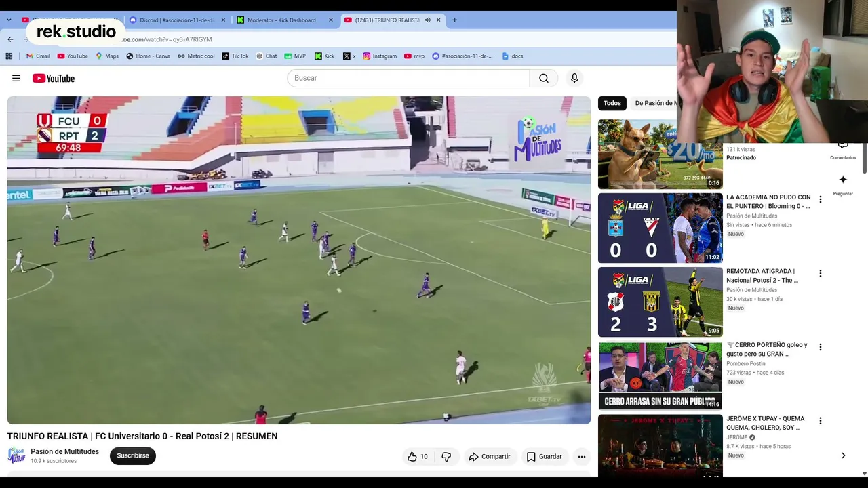Close the Discord tab
The width and height of the screenshot is (868, 488).
tap(223, 20)
